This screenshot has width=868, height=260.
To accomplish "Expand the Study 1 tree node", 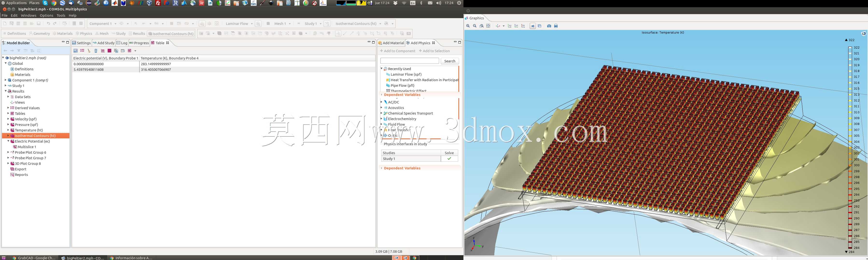I will (5, 86).
